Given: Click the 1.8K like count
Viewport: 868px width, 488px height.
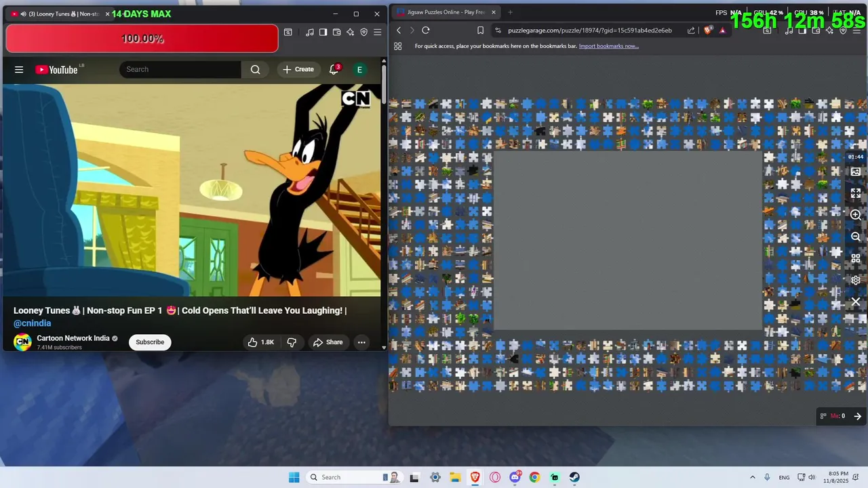Looking at the screenshot, I should [x=268, y=342].
